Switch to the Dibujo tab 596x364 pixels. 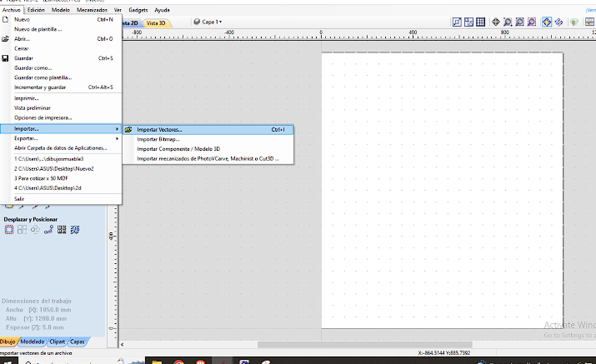8,342
